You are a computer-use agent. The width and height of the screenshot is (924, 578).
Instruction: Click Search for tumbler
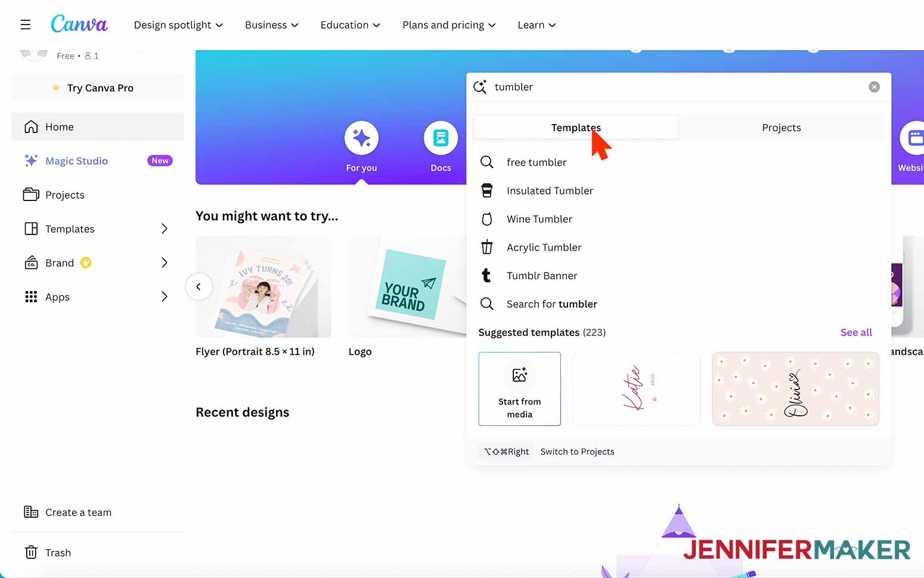[679, 304]
